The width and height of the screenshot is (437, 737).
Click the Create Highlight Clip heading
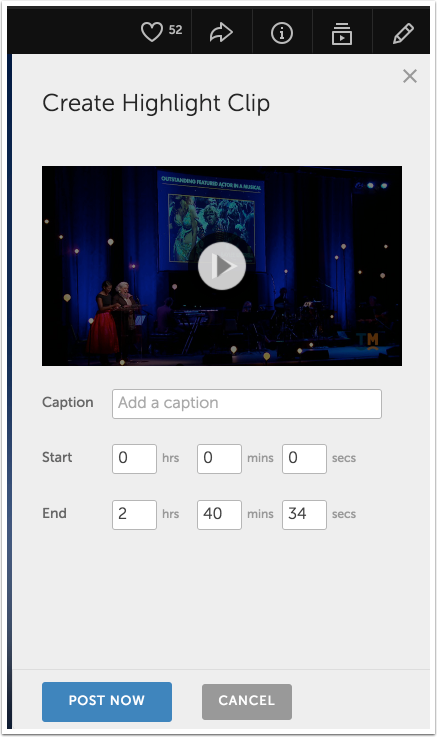(156, 103)
